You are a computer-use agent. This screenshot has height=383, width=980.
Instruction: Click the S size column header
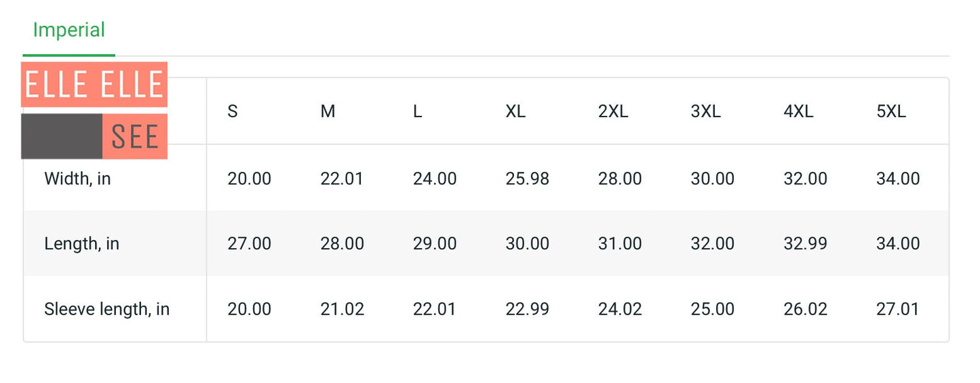coord(233,112)
